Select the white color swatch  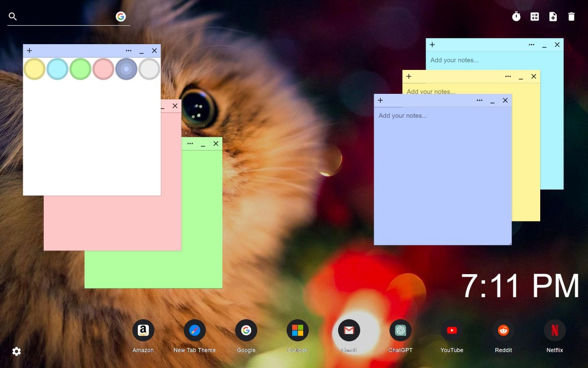coord(149,69)
